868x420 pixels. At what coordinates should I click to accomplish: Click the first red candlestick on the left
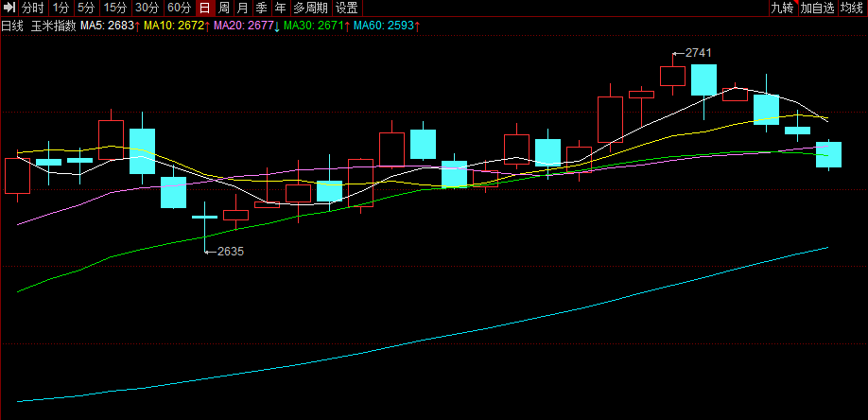tap(17, 176)
